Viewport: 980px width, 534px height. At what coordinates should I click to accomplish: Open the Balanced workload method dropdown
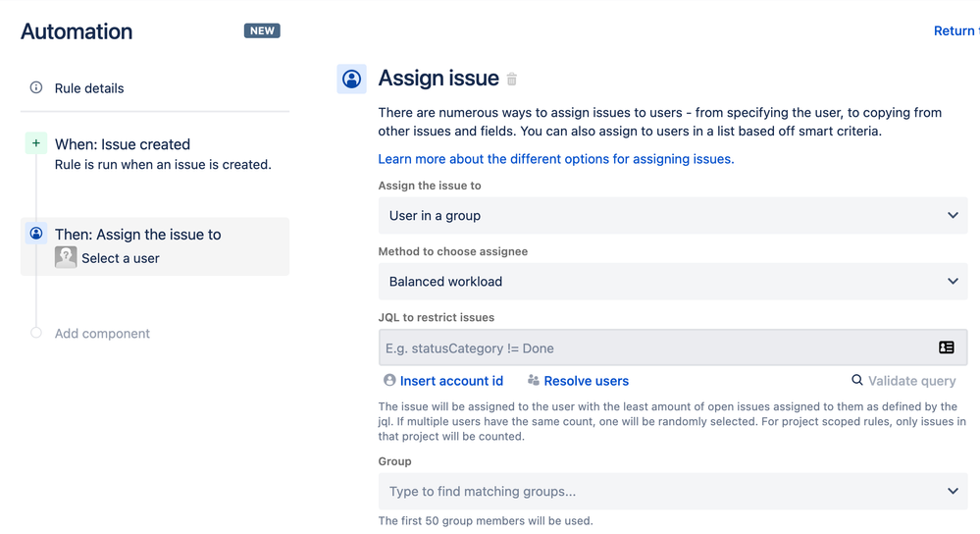[672, 282]
